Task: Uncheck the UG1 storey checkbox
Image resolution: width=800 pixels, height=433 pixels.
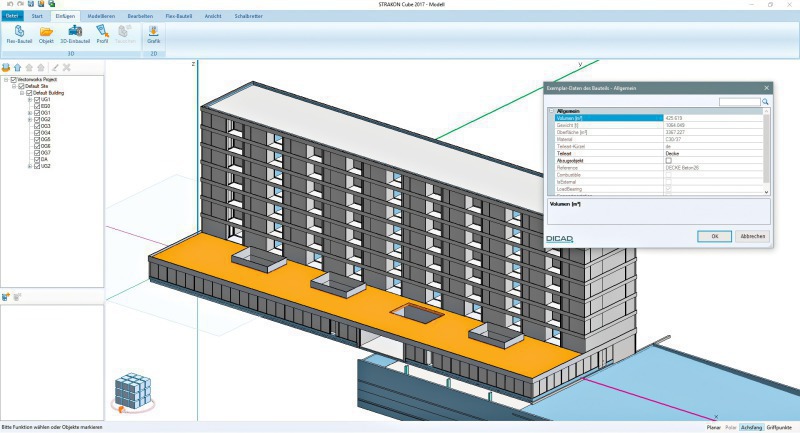Action: pyautogui.click(x=37, y=99)
